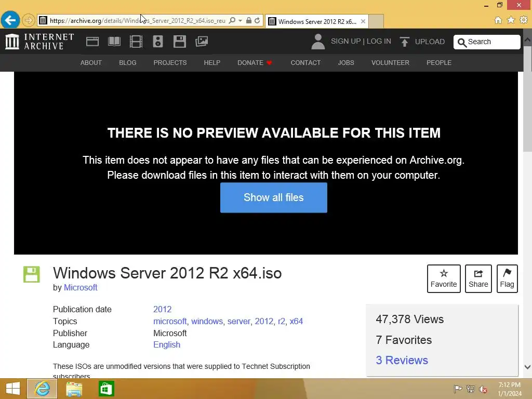Open the browser Favorites star icon
This screenshot has height=399, width=532.
click(511, 20)
